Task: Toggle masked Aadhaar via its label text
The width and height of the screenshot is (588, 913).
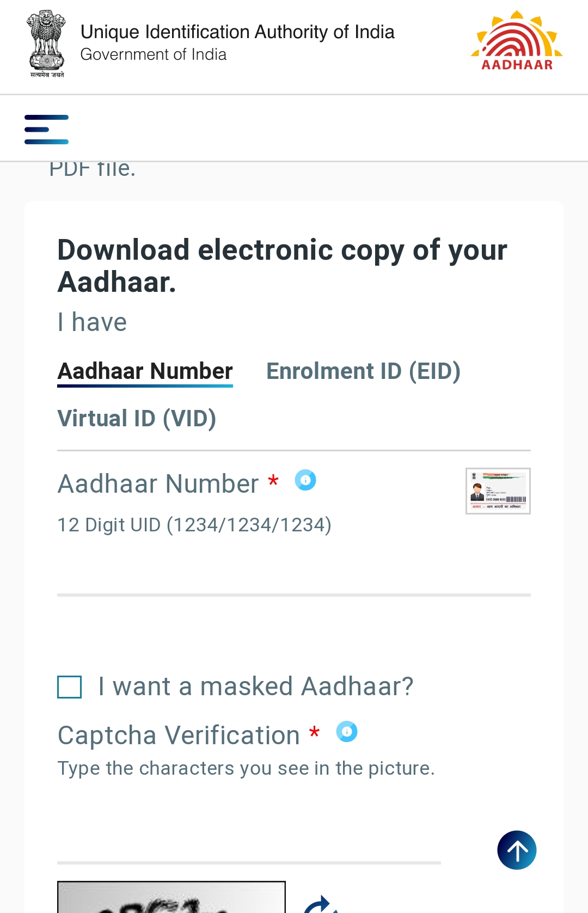Action: tap(255, 687)
